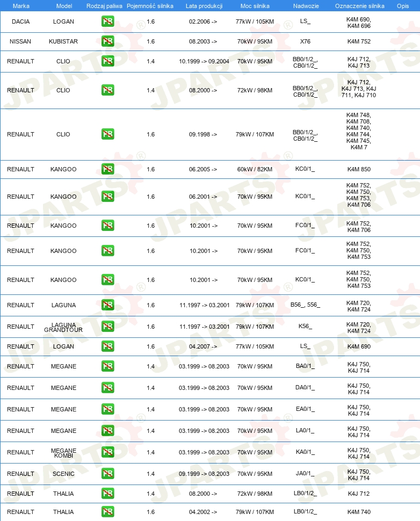The image size is (420, 521).
Task: Click the 02.2006 -> production date cell
Action: [x=203, y=21]
